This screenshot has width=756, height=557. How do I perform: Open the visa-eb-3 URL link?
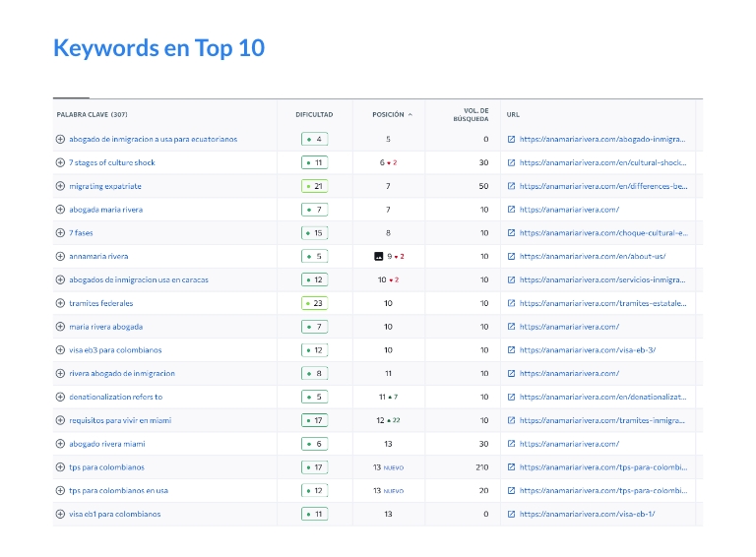click(x=588, y=349)
